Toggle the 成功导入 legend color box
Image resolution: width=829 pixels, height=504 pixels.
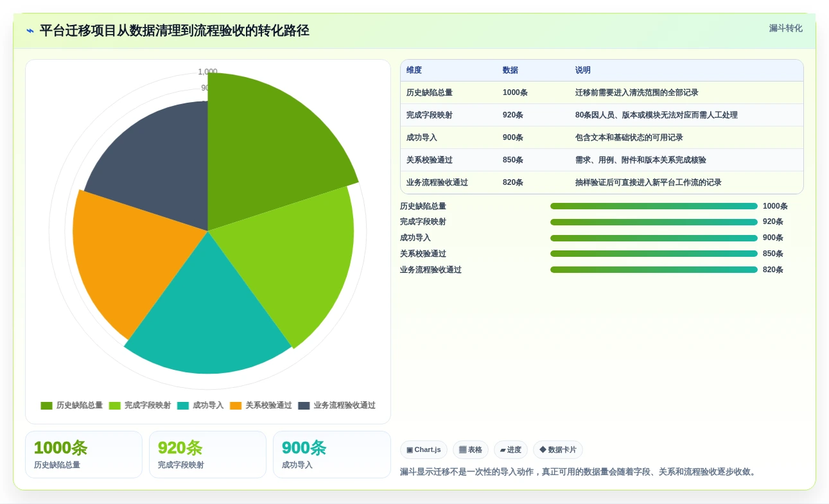point(183,406)
